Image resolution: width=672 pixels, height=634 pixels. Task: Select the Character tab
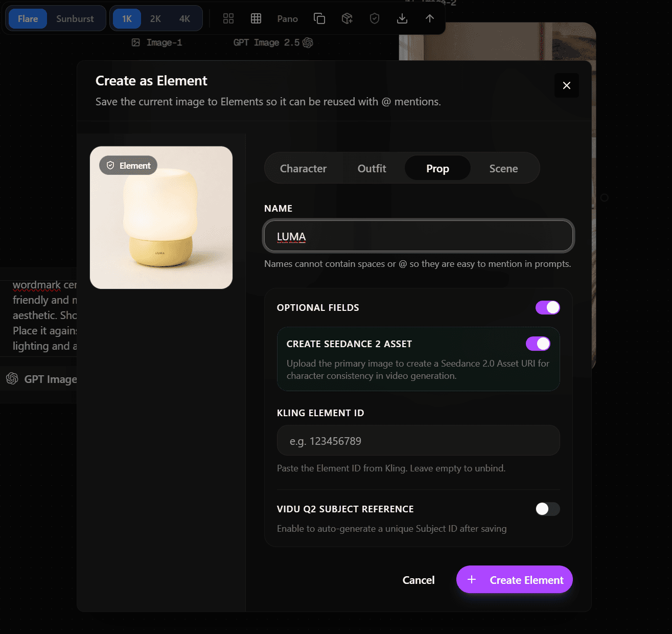(x=303, y=168)
